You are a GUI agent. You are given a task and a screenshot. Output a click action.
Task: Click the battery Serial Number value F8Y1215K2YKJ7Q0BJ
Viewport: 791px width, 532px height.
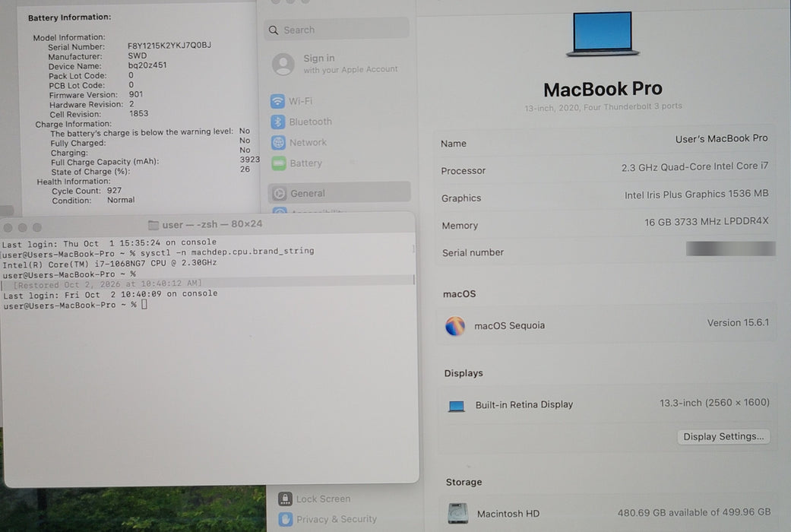pos(169,46)
